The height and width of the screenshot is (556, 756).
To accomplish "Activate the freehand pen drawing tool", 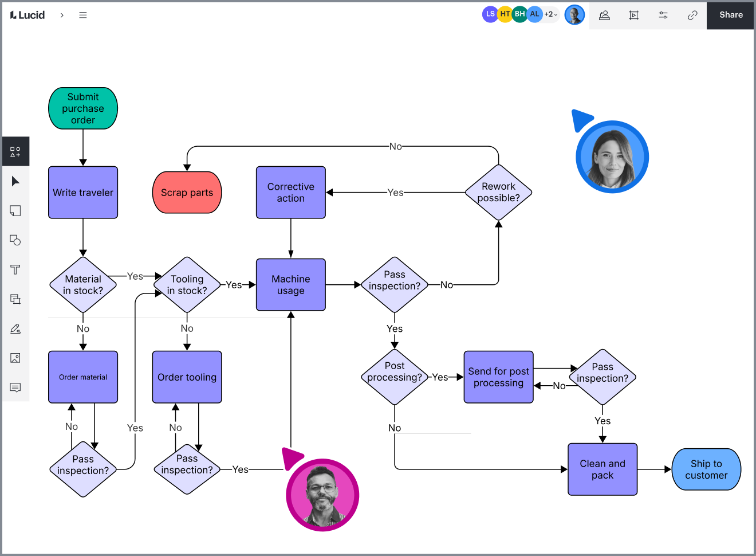I will (x=15, y=329).
